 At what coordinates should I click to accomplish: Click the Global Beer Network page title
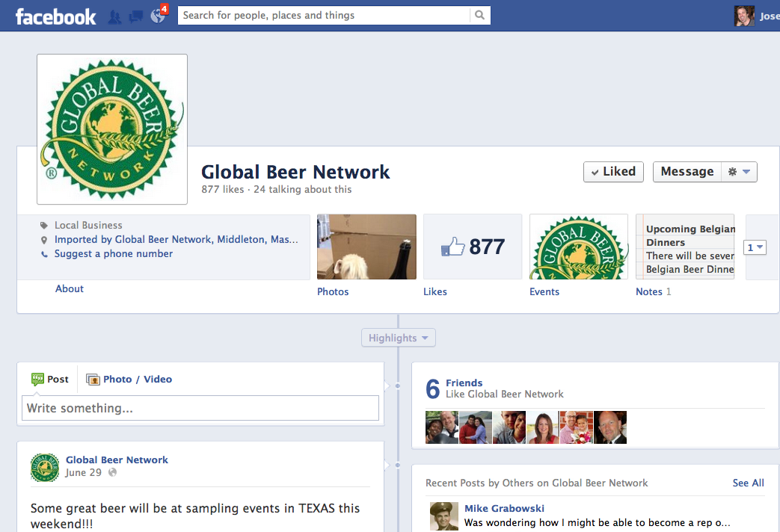coord(295,172)
